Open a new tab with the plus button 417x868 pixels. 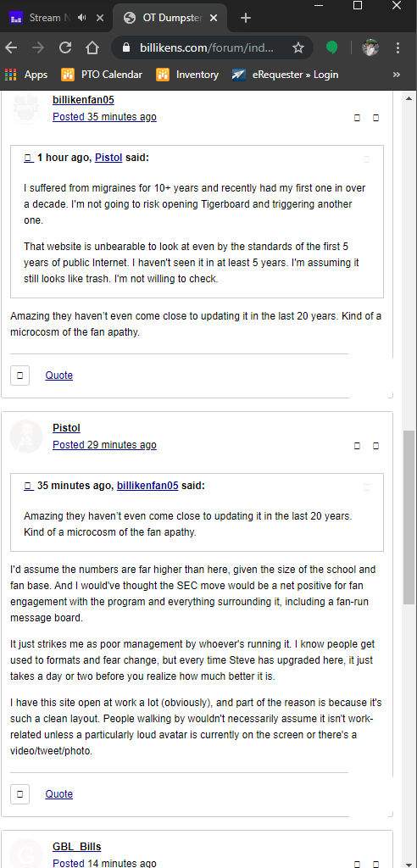click(246, 18)
